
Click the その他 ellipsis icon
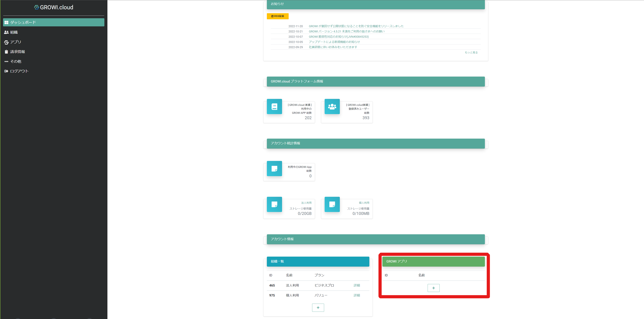[x=6, y=62]
